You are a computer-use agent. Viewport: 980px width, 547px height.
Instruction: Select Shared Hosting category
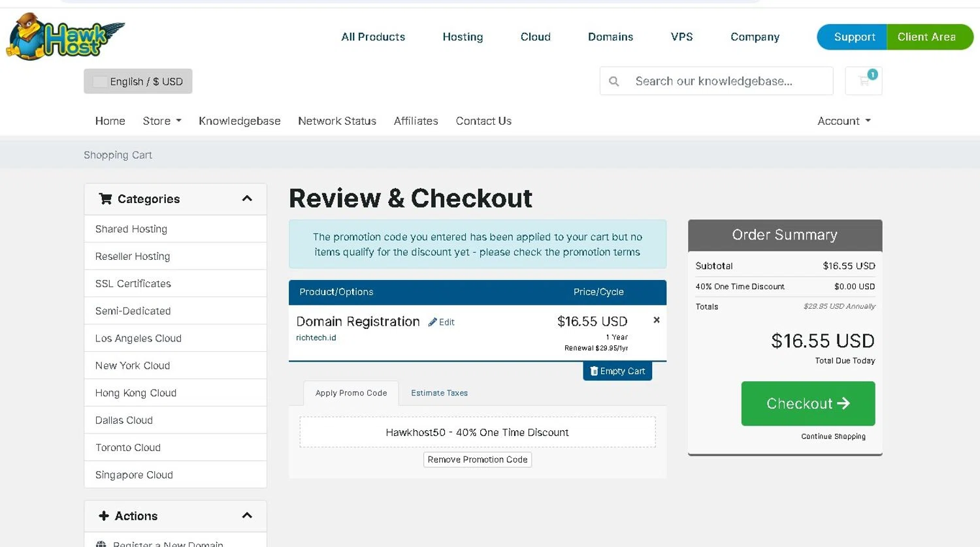click(x=175, y=229)
